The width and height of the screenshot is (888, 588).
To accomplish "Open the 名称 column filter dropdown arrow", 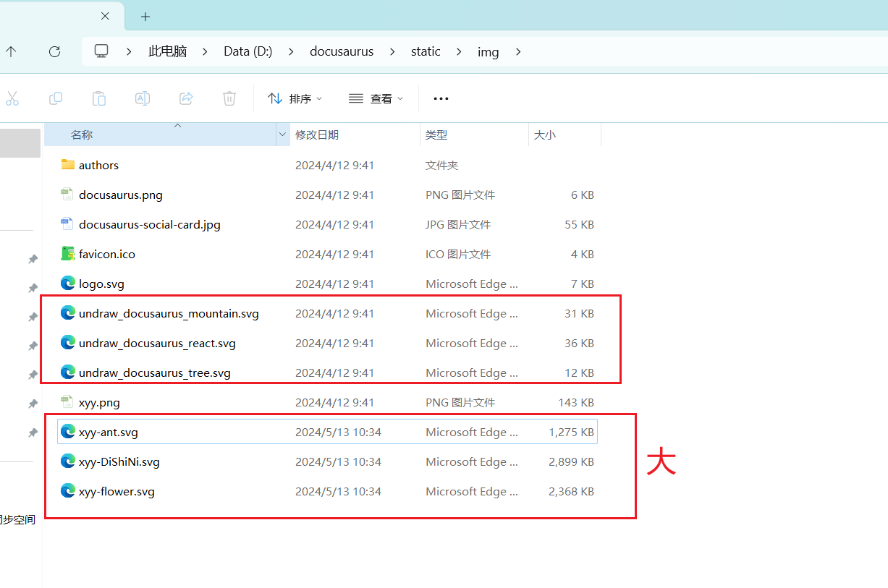I will [x=282, y=135].
